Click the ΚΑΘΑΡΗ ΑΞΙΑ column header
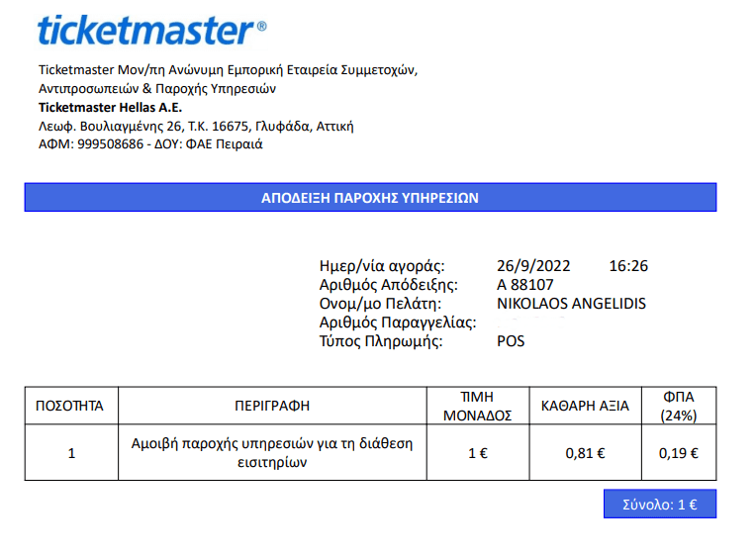 coord(585,406)
